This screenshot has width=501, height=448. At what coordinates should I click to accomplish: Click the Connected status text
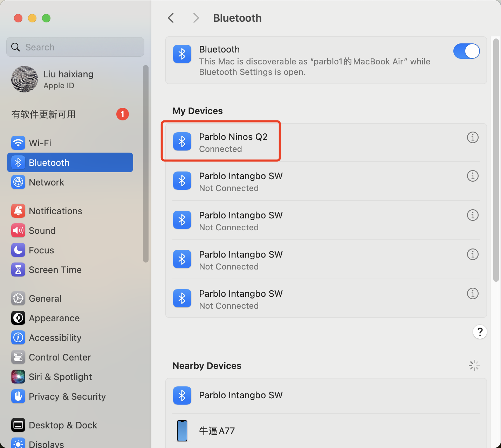[x=220, y=149]
